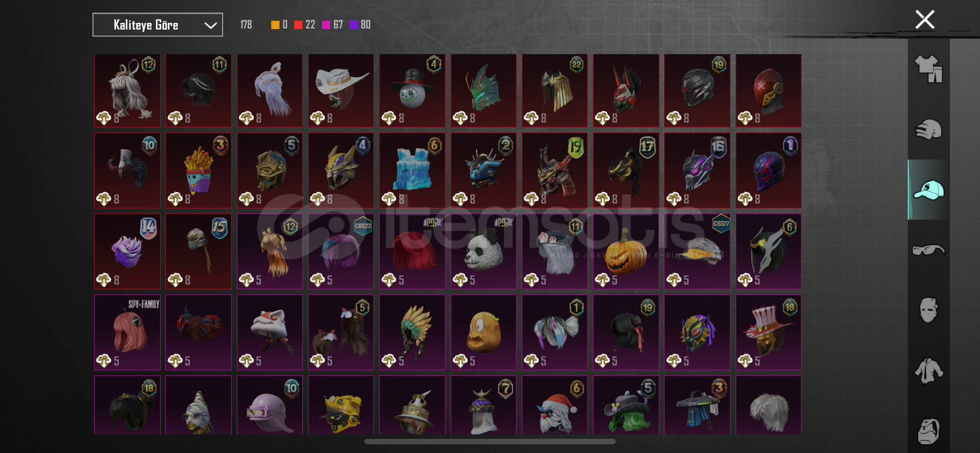This screenshot has height=453, width=980.
Task: Open the face mask category icon
Action: click(929, 310)
